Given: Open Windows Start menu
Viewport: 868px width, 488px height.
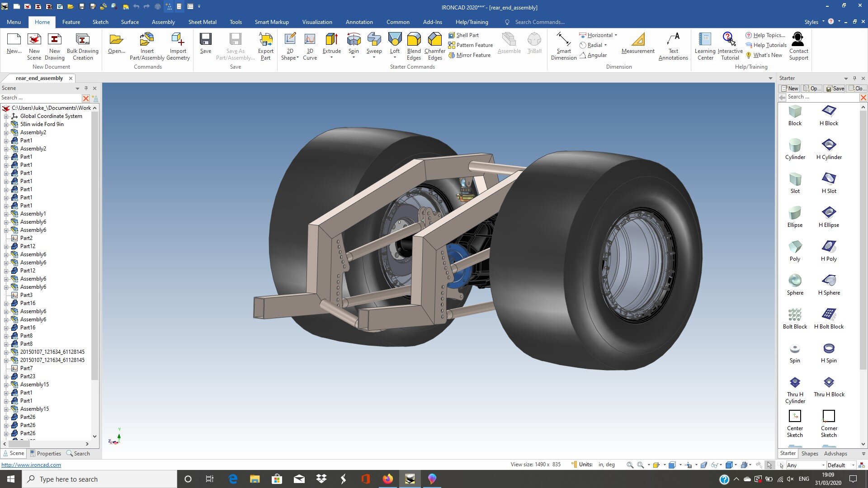Looking at the screenshot, I should coord(11,479).
